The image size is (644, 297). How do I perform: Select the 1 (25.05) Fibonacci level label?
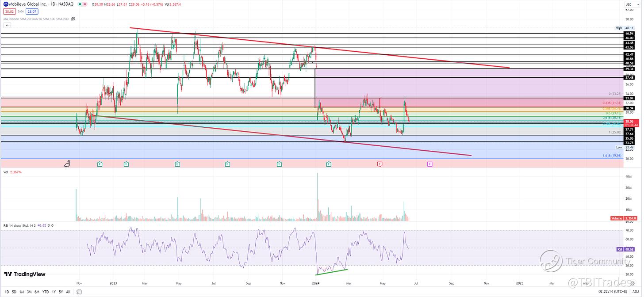(615, 132)
